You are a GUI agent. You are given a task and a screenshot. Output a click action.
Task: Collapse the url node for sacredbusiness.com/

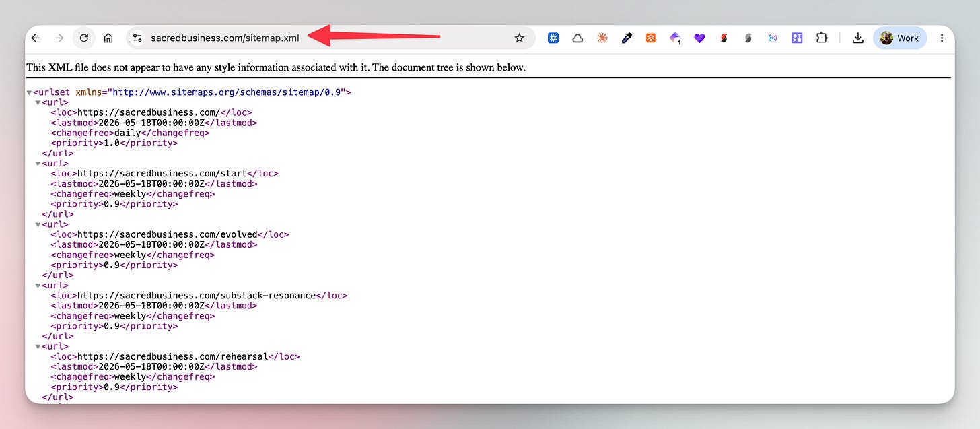38,102
